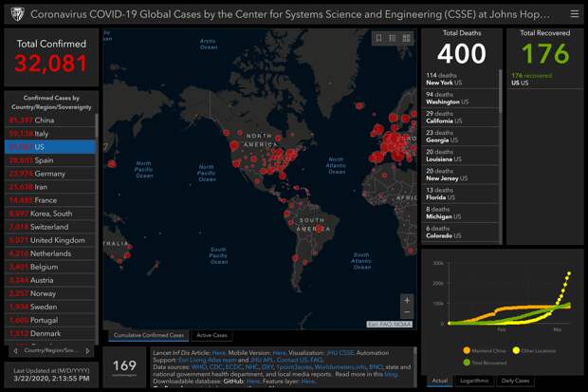Screen dimensions: 588x392
Task: Open the Country/Region/Sov... list selector
Action: 51,350
